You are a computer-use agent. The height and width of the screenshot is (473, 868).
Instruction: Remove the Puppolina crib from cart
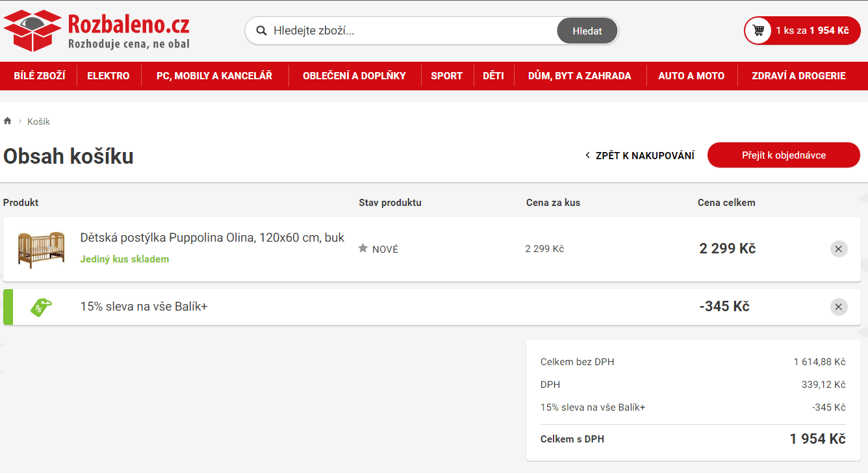(838, 249)
